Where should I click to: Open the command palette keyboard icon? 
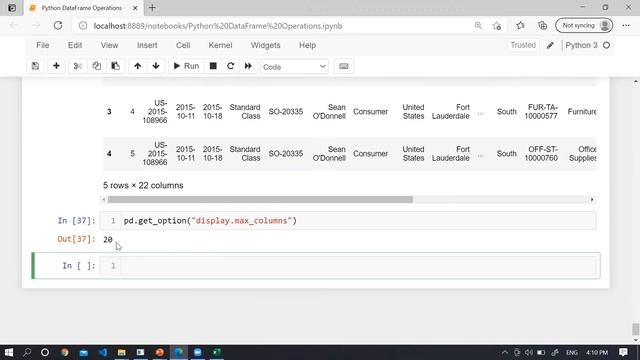pos(344,66)
